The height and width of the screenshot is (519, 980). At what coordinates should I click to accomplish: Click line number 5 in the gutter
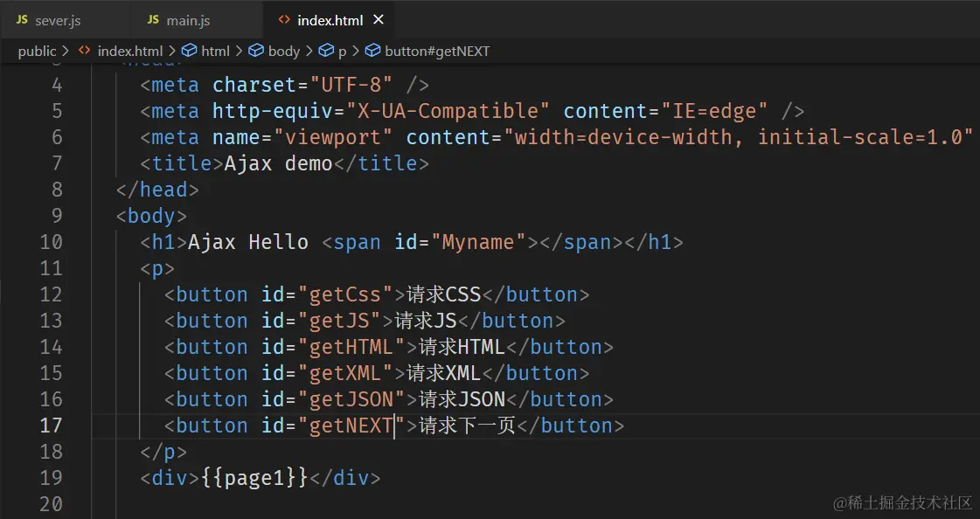[x=57, y=111]
